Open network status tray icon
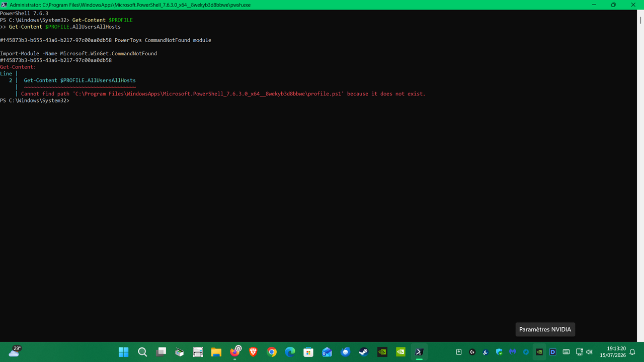Screen dimensions: 644x362 pyautogui.click(x=579, y=352)
